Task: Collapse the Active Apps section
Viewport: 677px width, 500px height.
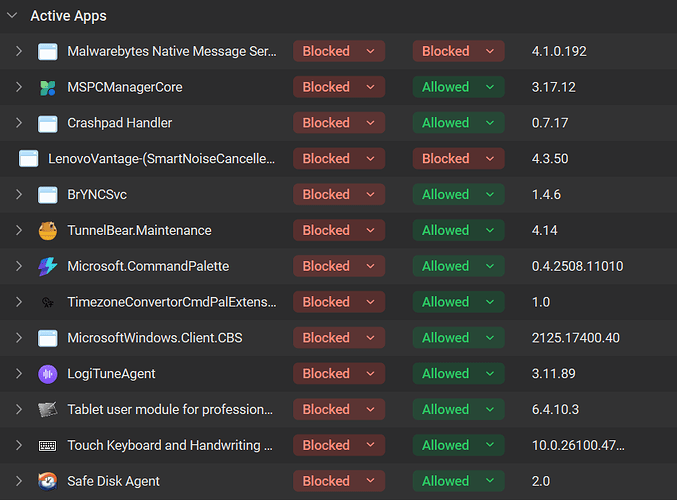Action: point(12,16)
